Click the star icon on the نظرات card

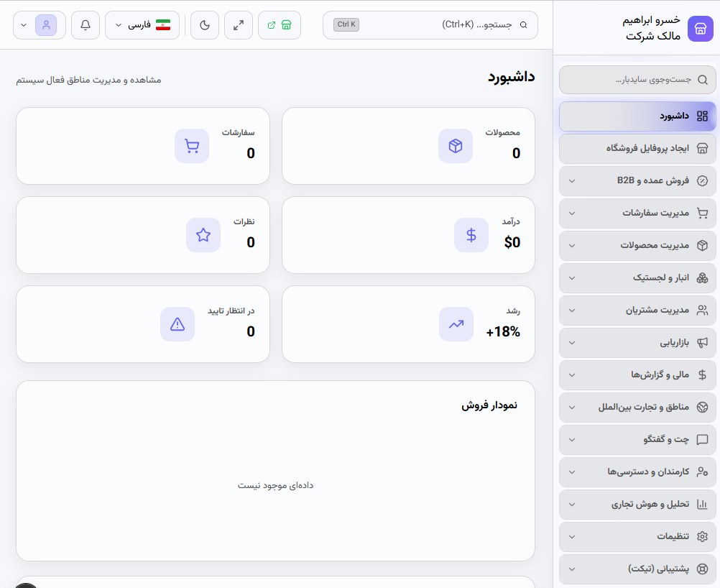203,235
